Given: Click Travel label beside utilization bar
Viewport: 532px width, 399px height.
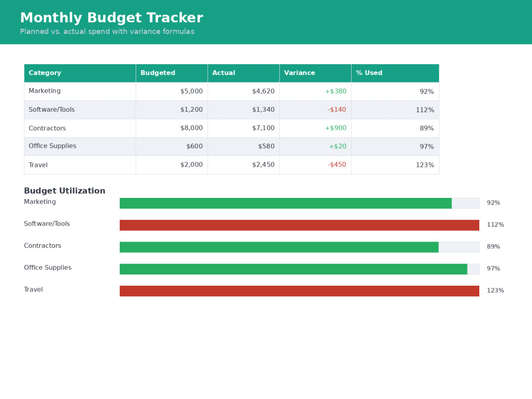Looking at the screenshot, I should [x=33, y=289].
